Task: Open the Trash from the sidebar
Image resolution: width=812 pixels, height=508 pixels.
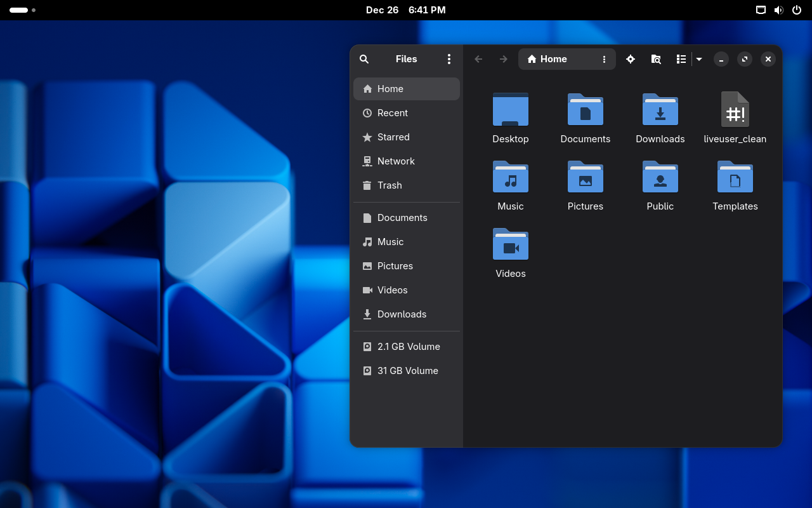Action: [x=390, y=185]
